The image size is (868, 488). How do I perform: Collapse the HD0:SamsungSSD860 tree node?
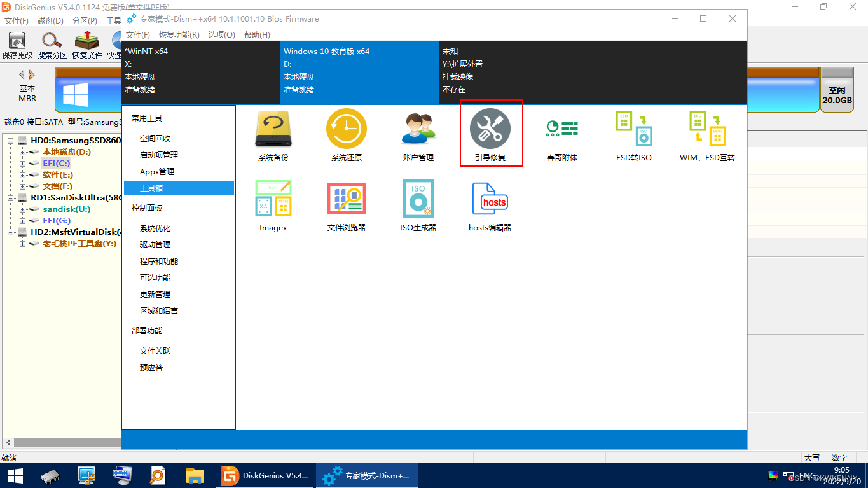pos(11,140)
